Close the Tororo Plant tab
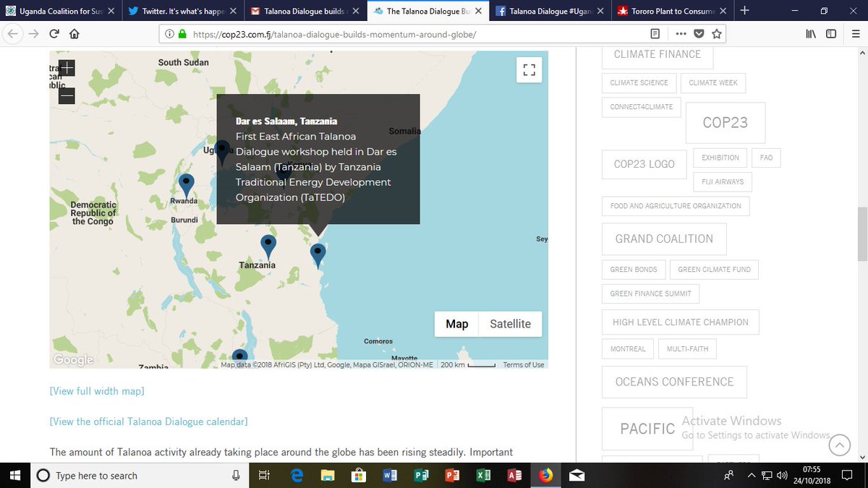 tap(723, 11)
